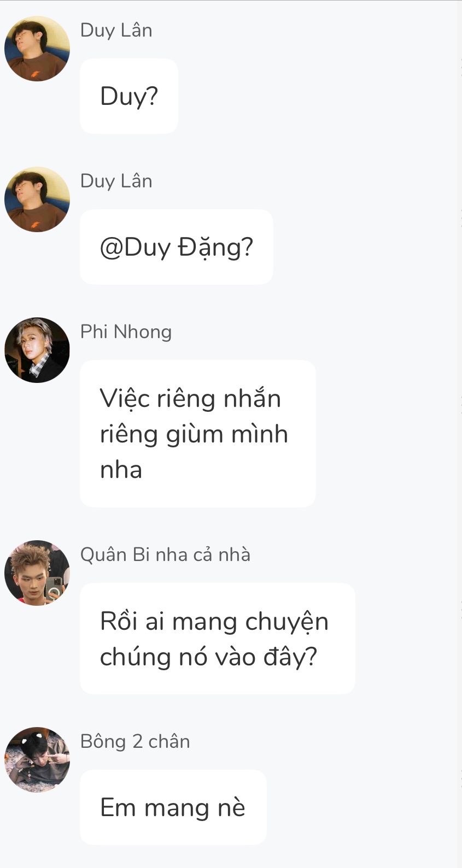Image resolution: width=462 pixels, height=868 pixels.
Task: Tap the 'Rồi ai mang chuyện chúng nó vào đây?' bubble
Action: (x=218, y=639)
